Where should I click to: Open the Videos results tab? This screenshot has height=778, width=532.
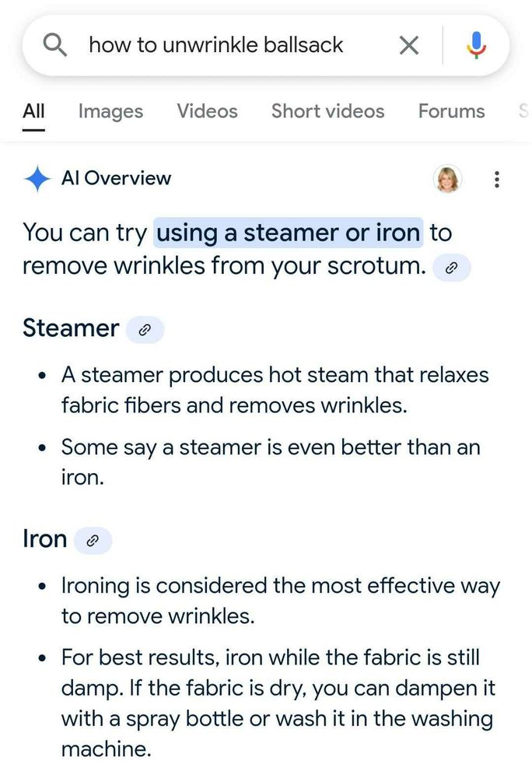[x=207, y=111]
